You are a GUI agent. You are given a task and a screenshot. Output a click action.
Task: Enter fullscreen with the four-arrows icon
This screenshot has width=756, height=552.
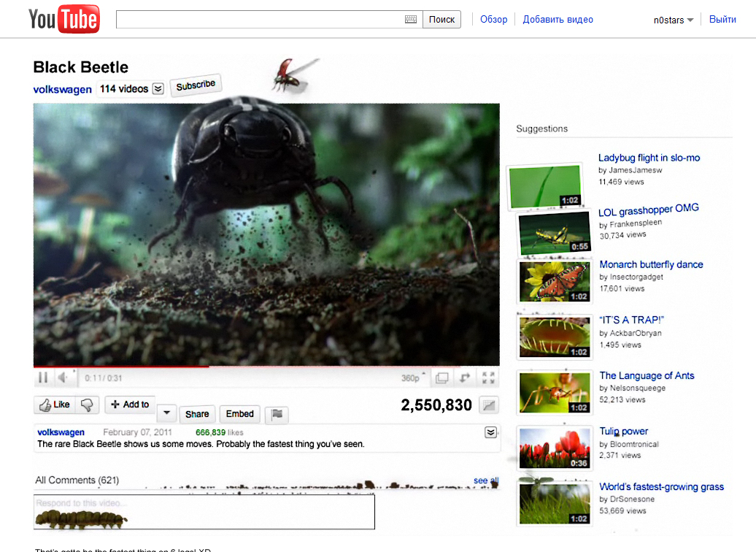click(488, 377)
